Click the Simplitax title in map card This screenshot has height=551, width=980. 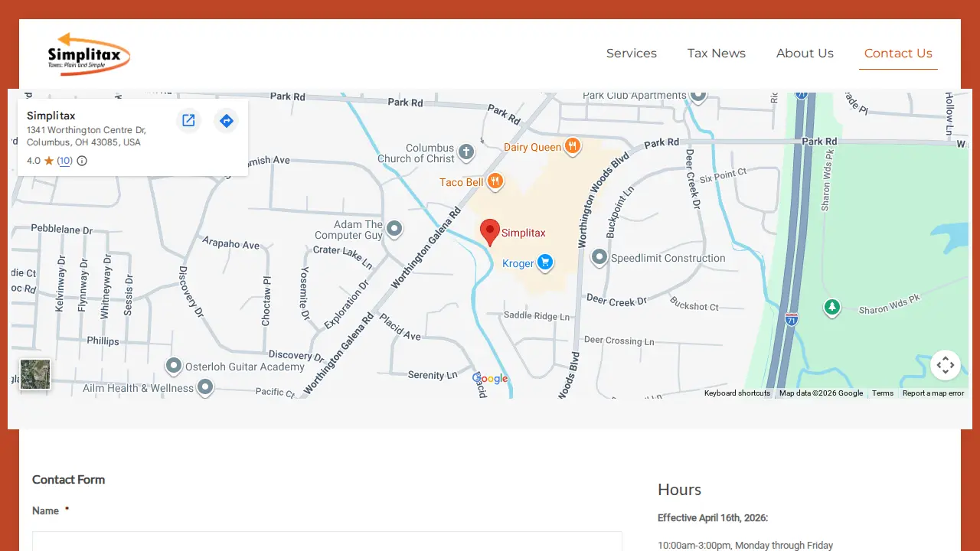coord(51,116)
